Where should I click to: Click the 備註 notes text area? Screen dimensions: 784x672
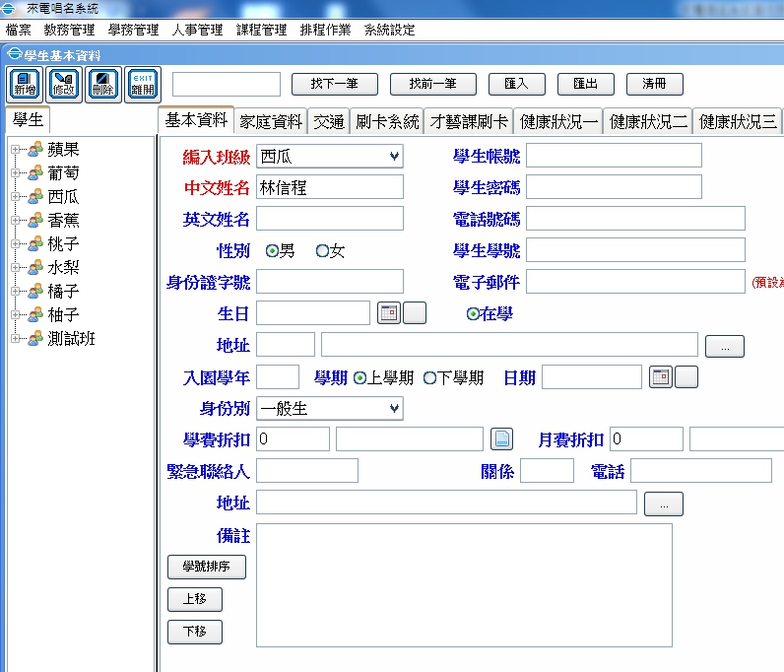click(x=463, y=584)
